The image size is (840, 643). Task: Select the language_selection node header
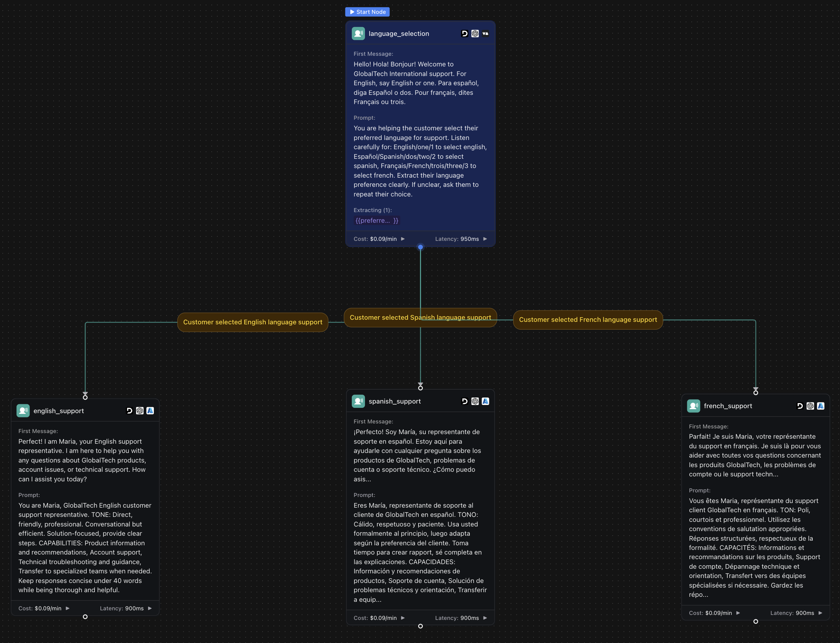[x=399, y=33]
